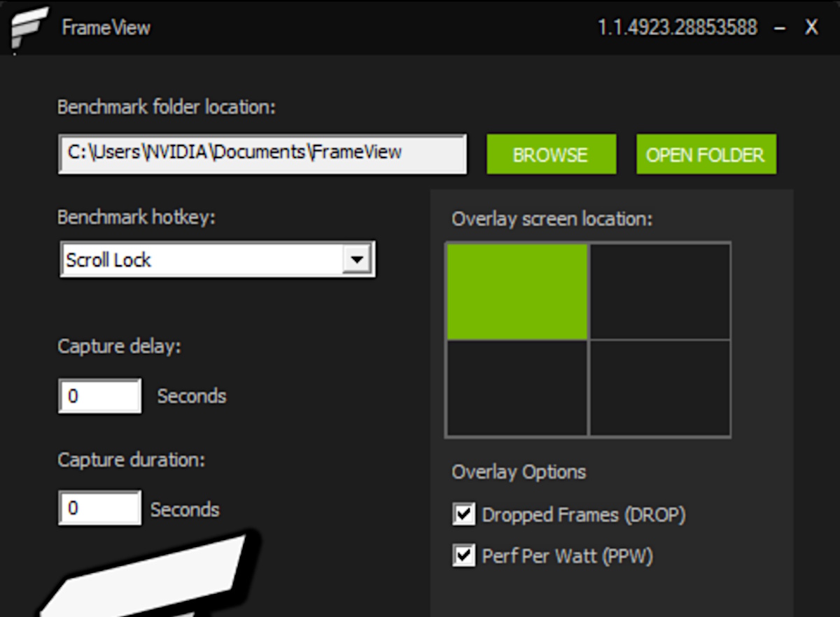Click the Overlay Options heading
This screenshot has width=840, height=617.
click(519, 472)
